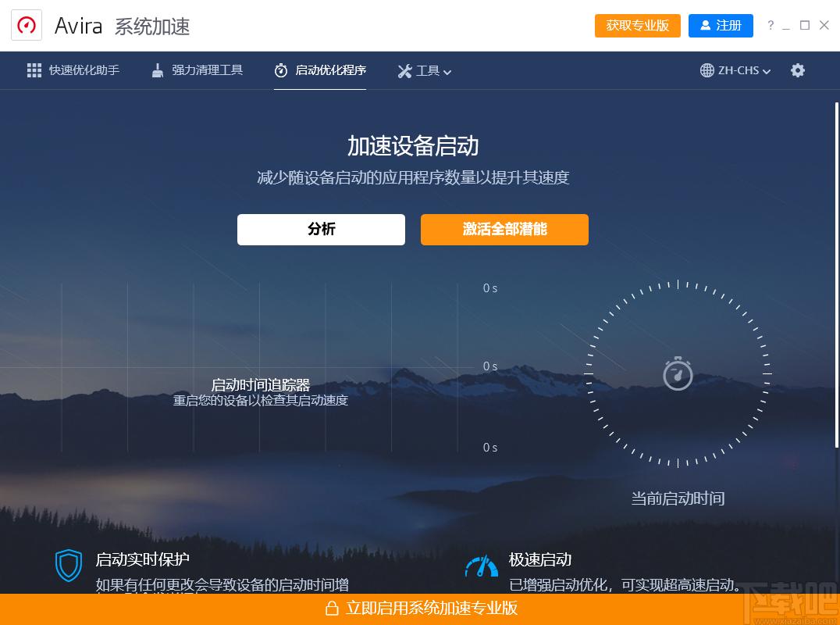Click the 启动优化程序 stopwatch icon
This screenshot has height=625, width=840.
pos(281,70)
